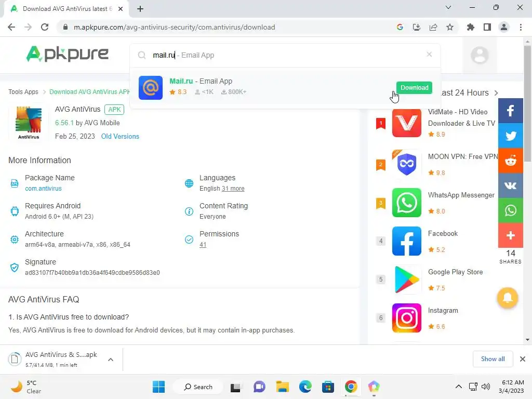532x399 pixels.
Task: Open Microsoft Edge from the taskbar
Action: pos(305,387)
